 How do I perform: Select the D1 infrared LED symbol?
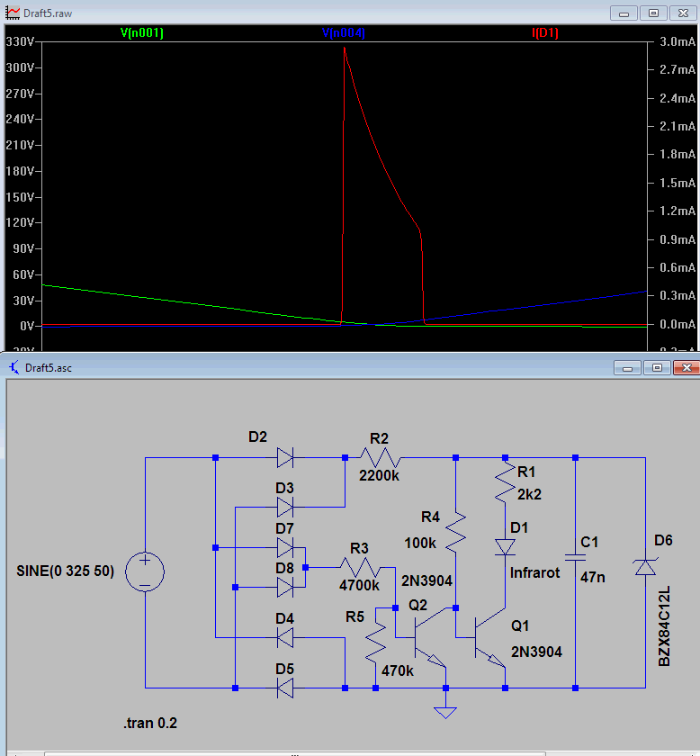[x=506, y=547]
